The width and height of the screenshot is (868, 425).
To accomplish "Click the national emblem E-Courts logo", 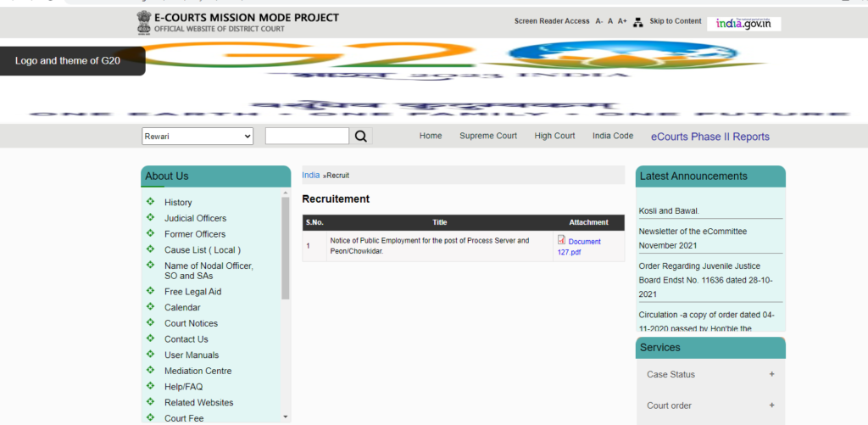I will 142,22.
